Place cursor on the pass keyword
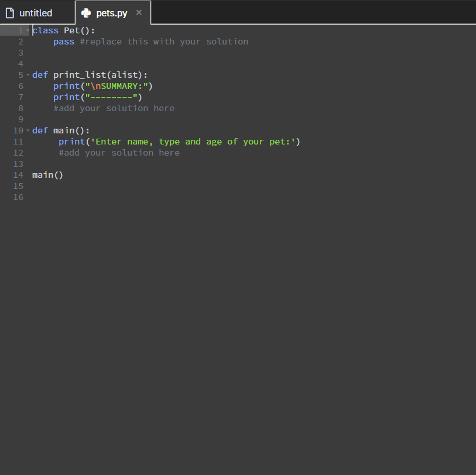476x475 pixels. click(x=63, y=42)
